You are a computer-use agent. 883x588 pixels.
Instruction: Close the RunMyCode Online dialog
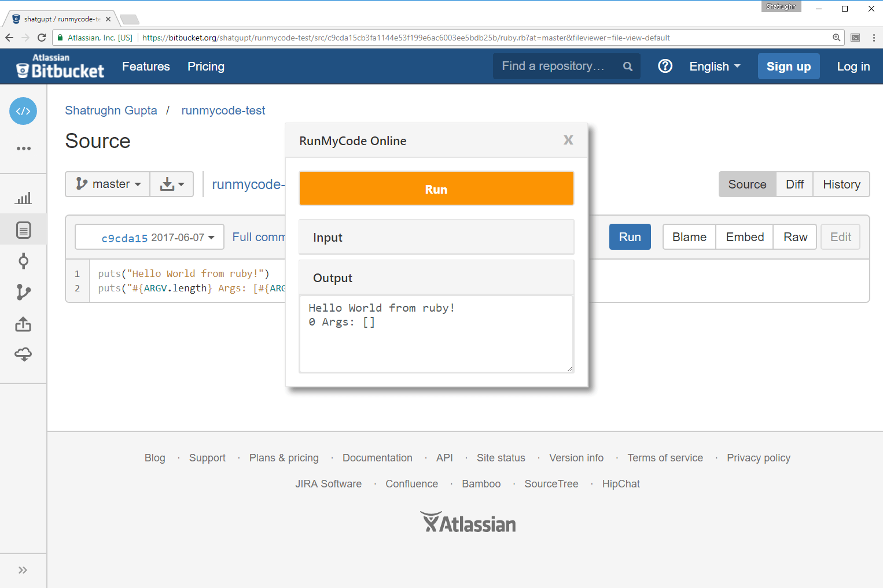coord(568,140)
